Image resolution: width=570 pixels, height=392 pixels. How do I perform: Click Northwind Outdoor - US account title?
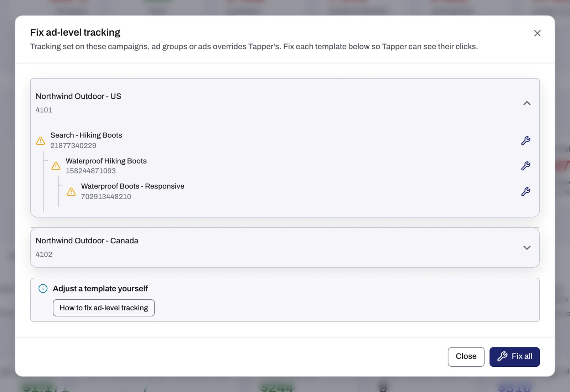[78, 96]
